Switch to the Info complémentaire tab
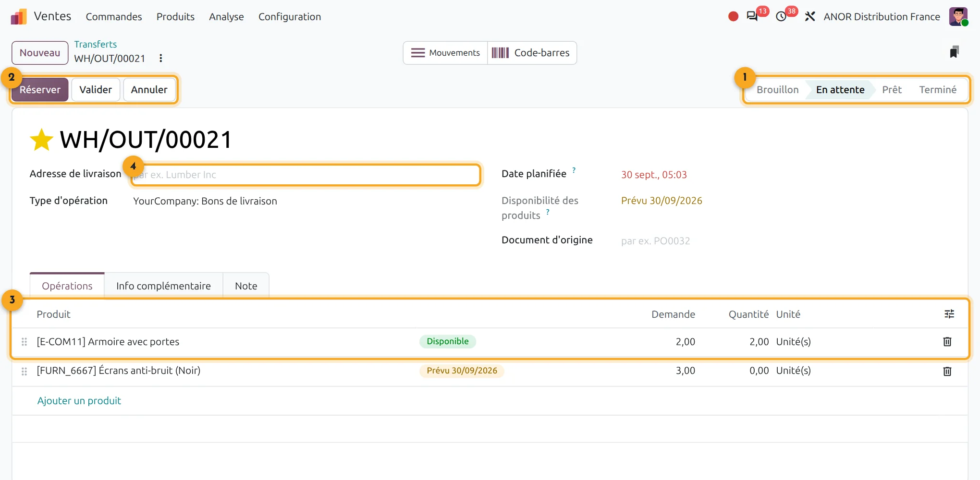Image resolution: width=980 pixels, height=480 pixels. [x=163, y=286]
